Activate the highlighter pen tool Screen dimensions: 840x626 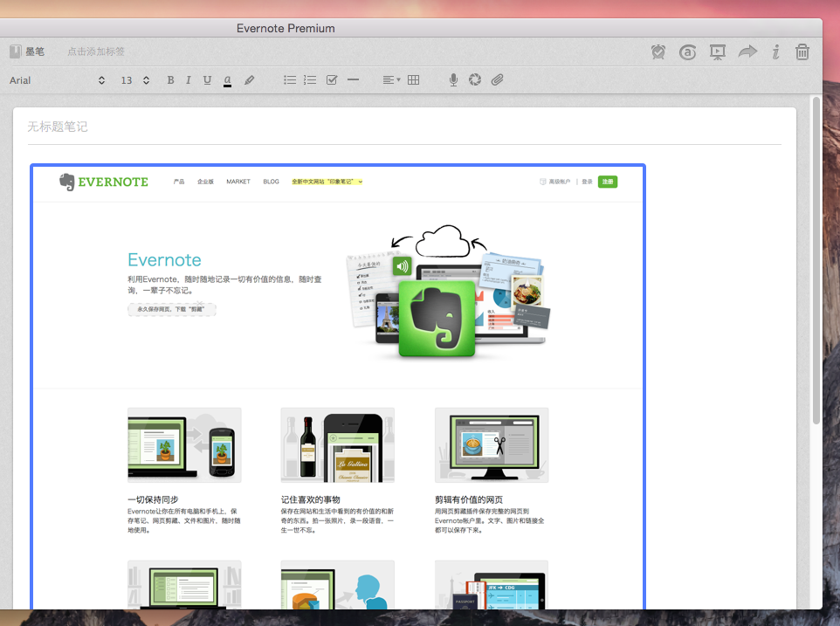pyautogui.click(x=249, y=79)
